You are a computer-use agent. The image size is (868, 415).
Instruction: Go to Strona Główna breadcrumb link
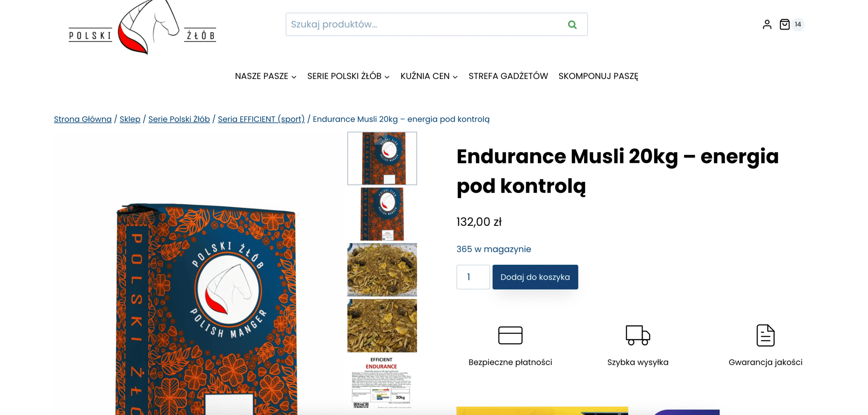tap(83, 119)
